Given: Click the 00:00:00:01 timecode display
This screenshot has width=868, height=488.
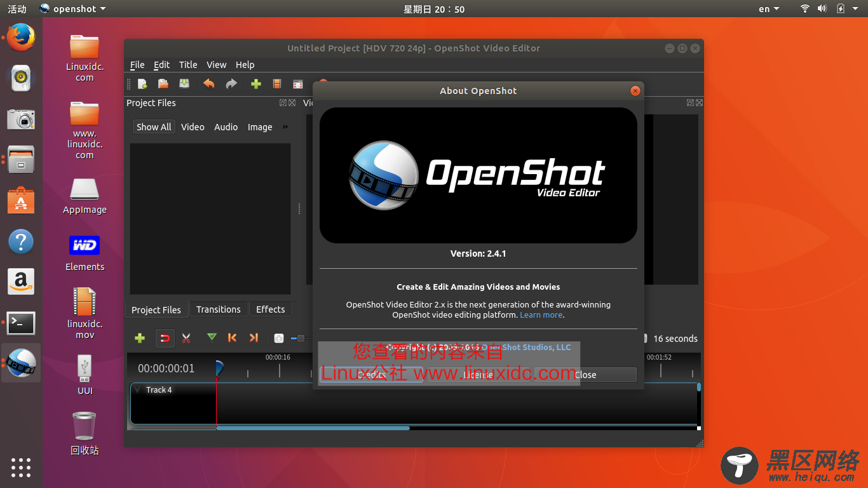Looking at the screenshot, I should 166,369.
